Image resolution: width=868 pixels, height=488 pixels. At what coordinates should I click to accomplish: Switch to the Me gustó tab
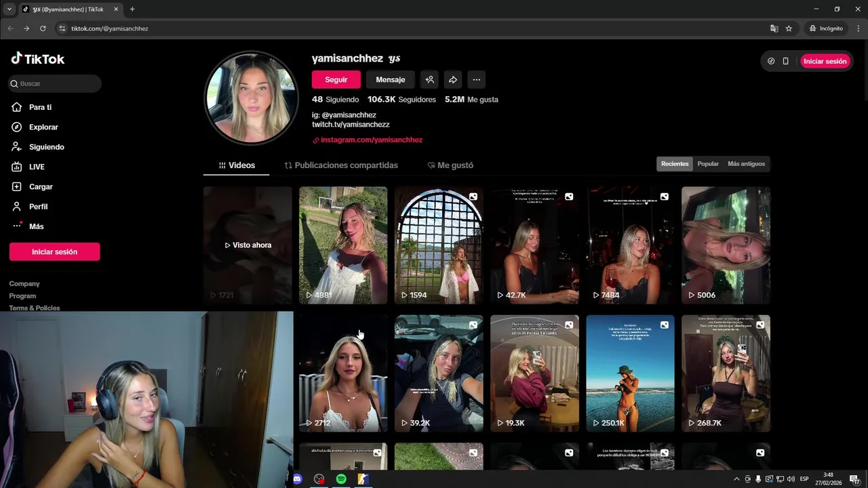pyautogui.click(x=450, y=165)
